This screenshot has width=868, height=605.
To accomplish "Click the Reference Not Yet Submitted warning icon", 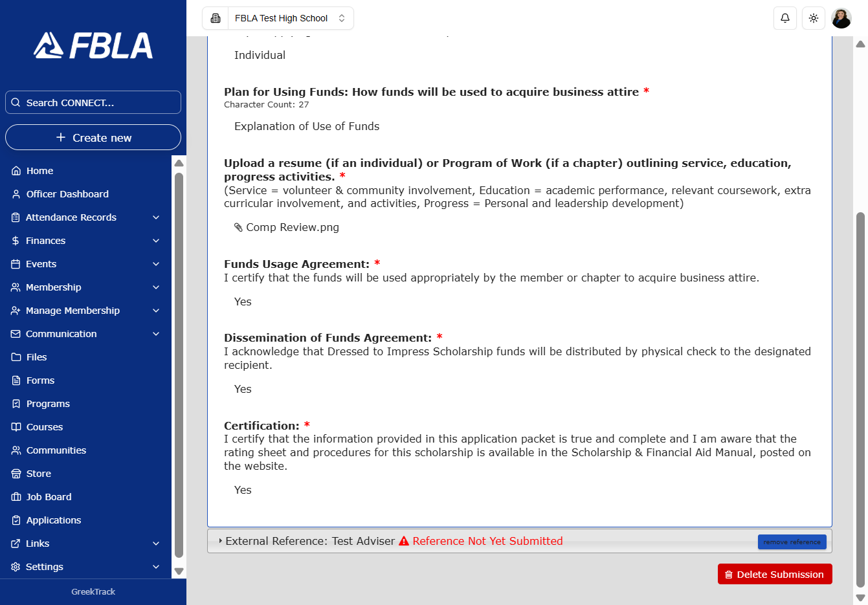I will [404, 541].
